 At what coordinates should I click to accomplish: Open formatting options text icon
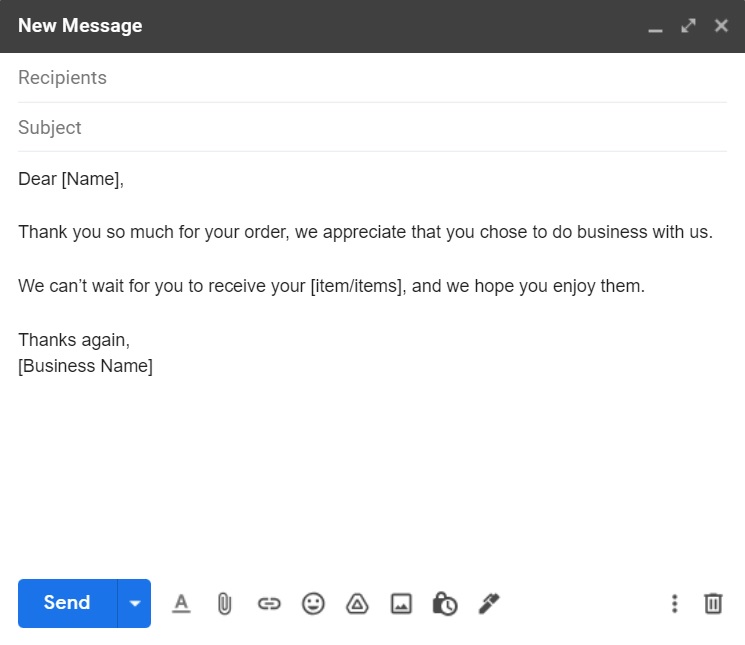click(181, 603)
